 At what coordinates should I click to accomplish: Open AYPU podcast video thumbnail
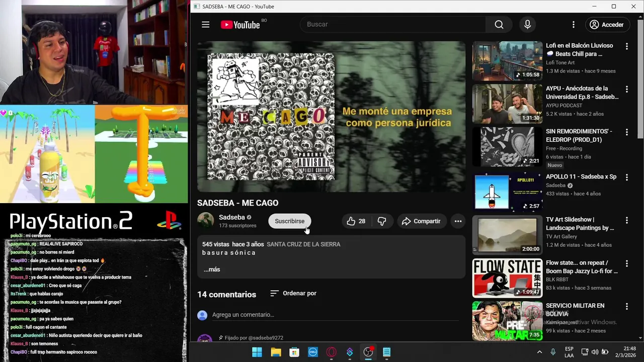[x=507, y=104]
